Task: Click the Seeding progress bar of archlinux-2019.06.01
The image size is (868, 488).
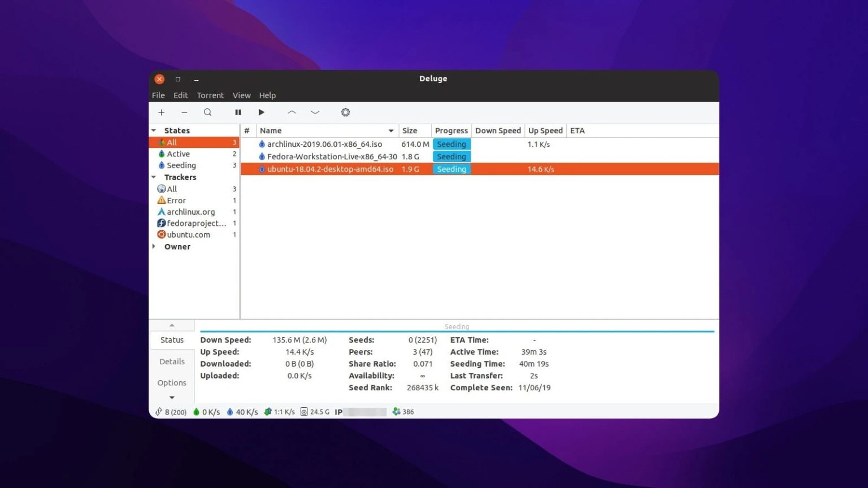Action: click(x=451, y=144)
